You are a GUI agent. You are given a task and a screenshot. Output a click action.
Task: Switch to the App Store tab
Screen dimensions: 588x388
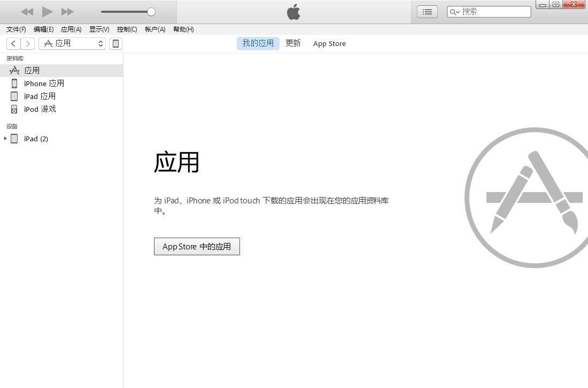[x=330, y=43]
